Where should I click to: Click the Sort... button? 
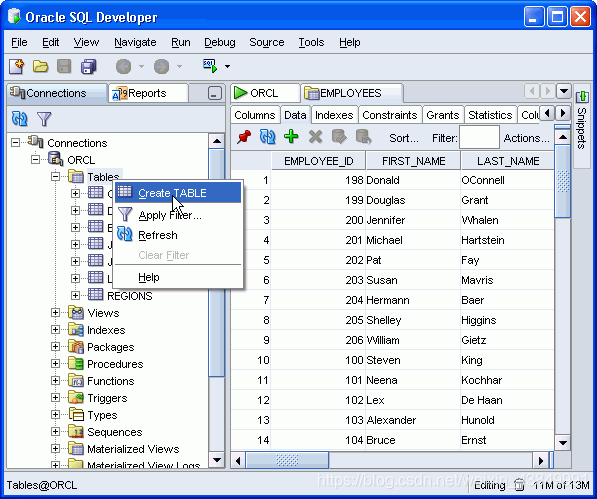coord(404,138)
